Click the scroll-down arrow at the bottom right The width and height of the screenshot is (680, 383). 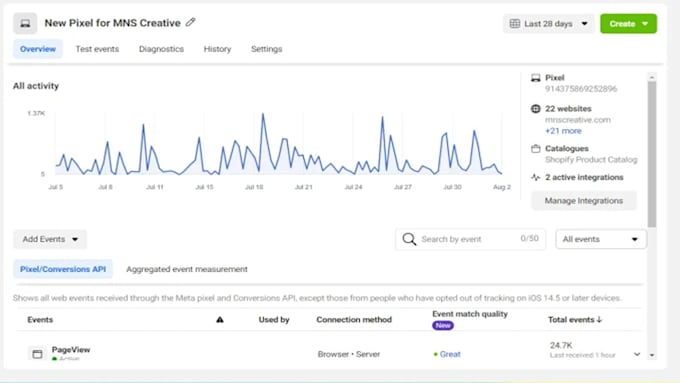click(x=652, y=355)
